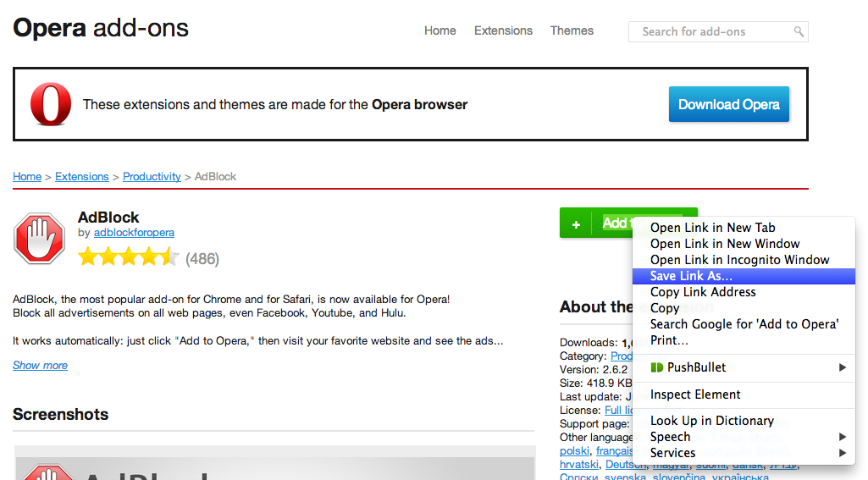This screenshot has height=480, width=868.
Task: Choose Inspect Element
Action: click(x=744, y=394)
